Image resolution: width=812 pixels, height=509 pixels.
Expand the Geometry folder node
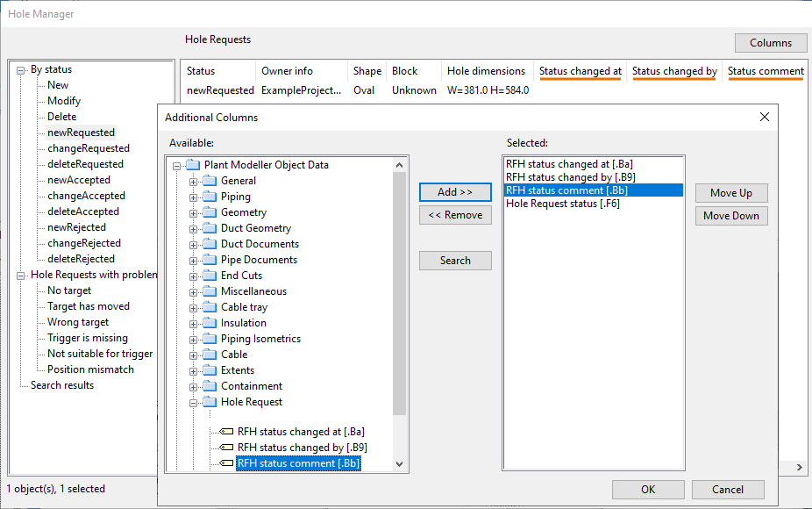194,212
